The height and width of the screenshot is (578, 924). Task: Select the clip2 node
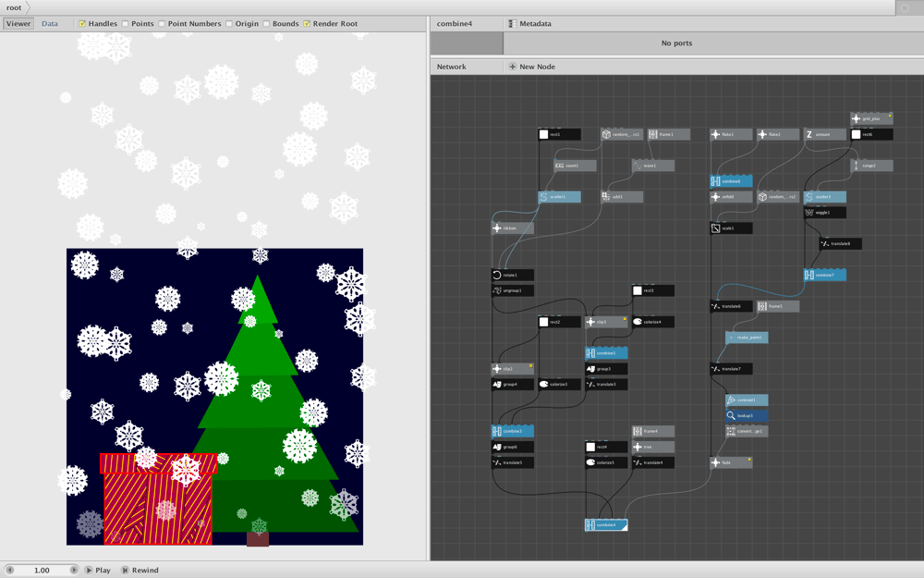(x=513, y=369)
